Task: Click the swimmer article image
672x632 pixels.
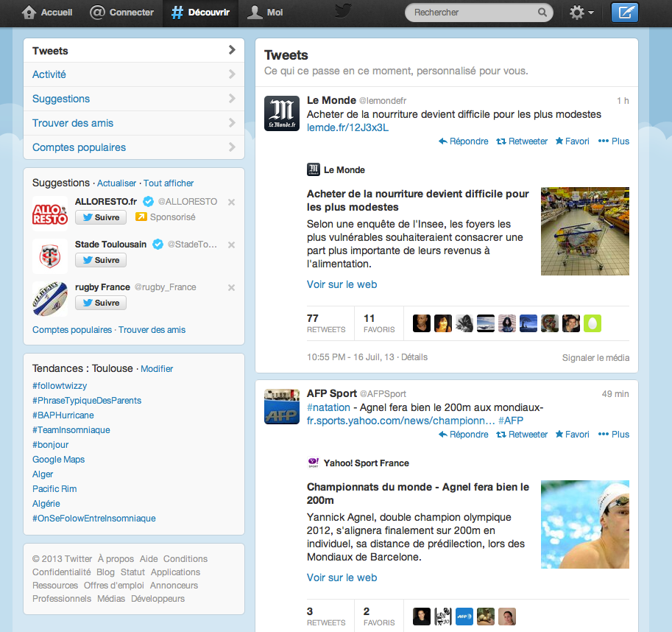Action: pos(585,524)
